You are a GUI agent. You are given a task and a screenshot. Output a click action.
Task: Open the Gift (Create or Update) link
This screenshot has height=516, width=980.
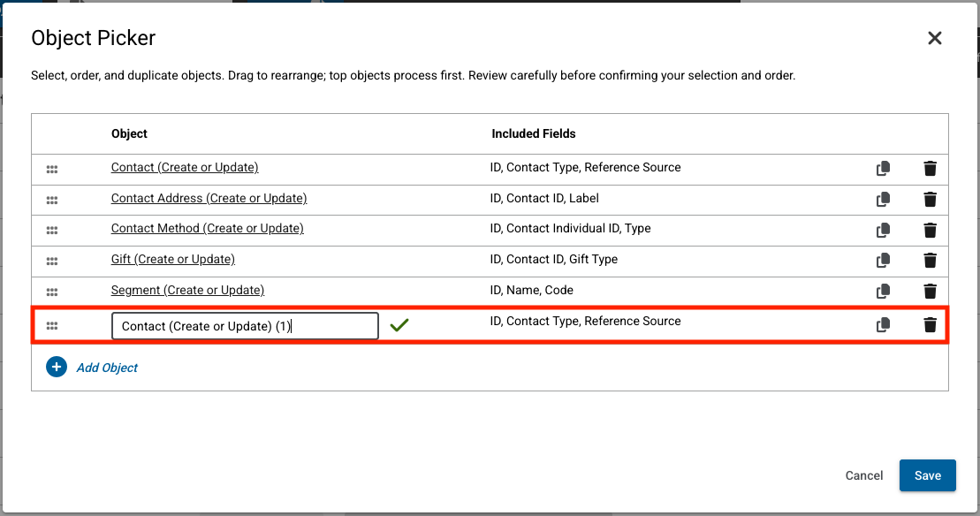pyautogui.click(x=173, y=259)
